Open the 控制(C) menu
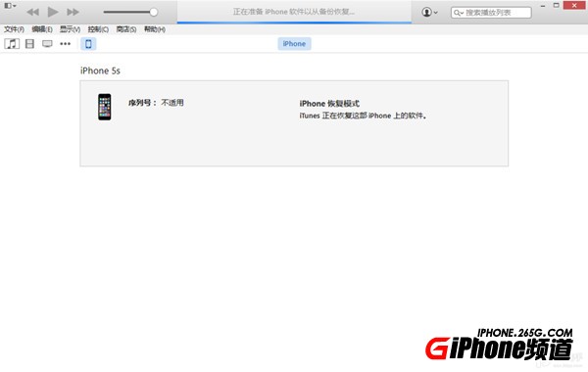Viewport: 588px width, 372px height. tap(98, 29)
